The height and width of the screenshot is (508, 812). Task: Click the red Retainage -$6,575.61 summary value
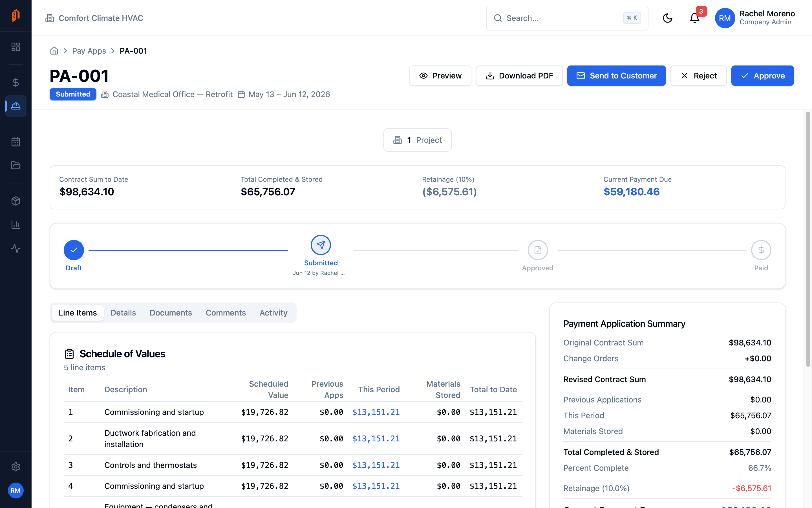(x=752, y=489)
